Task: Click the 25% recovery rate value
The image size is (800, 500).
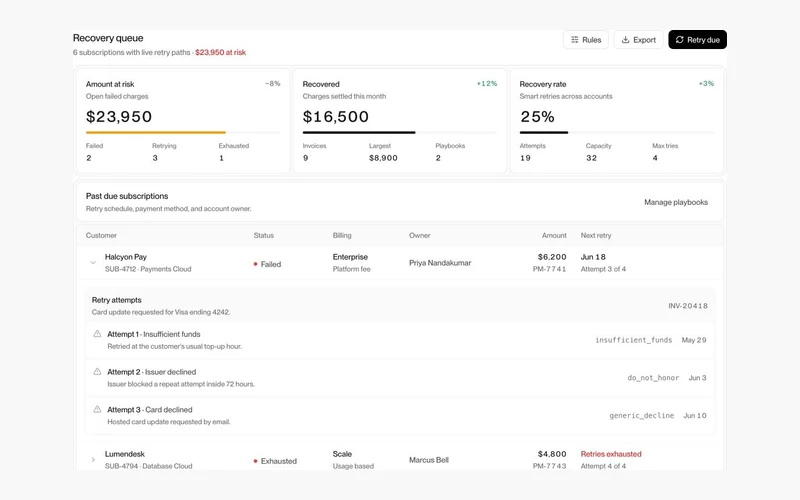Action: pyautogui.click(x=537, y=116)
